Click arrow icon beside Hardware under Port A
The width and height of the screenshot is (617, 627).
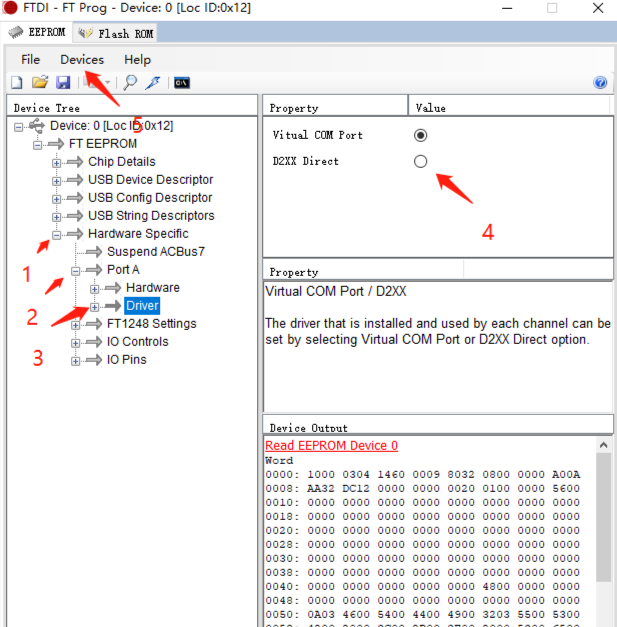[113, 288]
